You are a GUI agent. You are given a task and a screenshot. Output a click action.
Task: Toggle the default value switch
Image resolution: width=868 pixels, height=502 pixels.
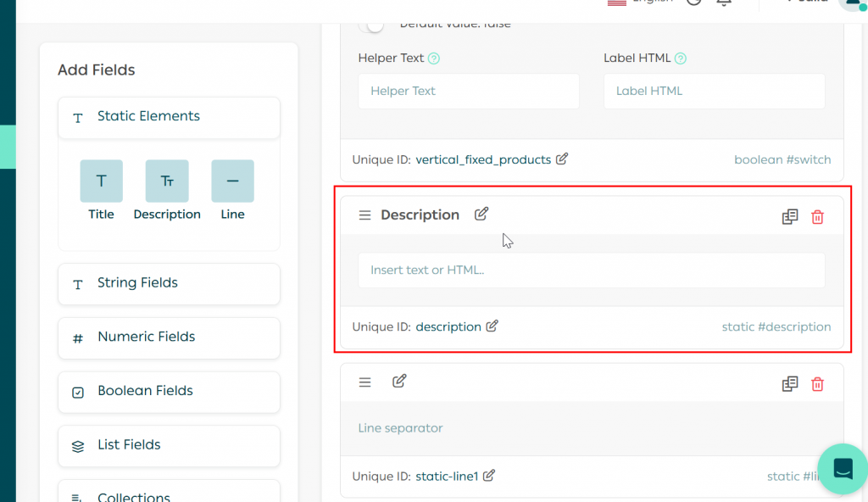pos(371,25)
